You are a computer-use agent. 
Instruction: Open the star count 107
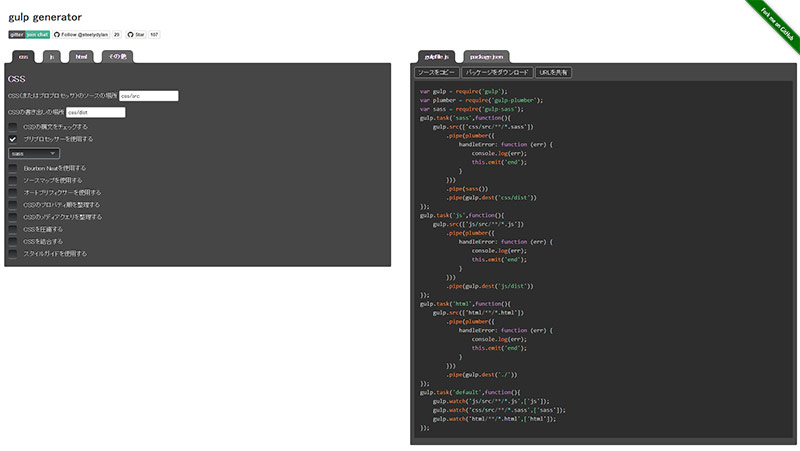(154, 35)
